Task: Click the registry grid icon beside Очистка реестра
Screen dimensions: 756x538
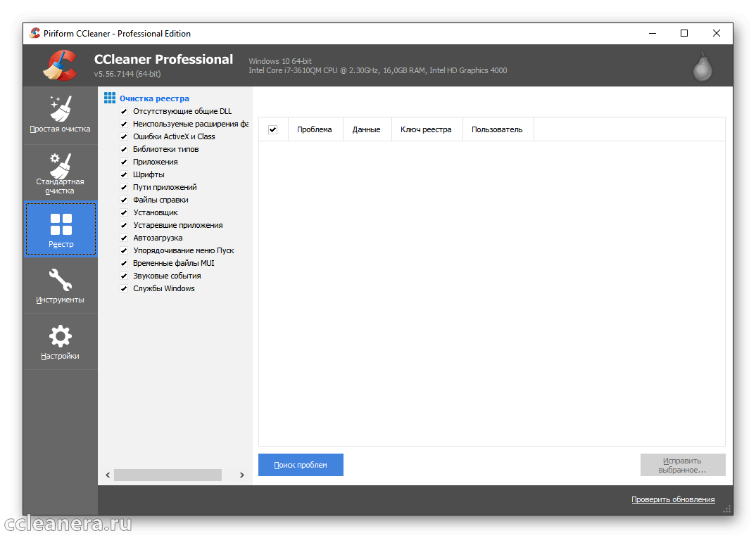Action: click(110, 98)
